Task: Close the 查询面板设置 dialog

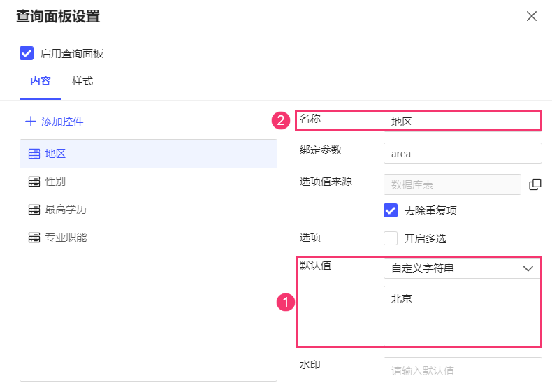Action: point(532,16)
